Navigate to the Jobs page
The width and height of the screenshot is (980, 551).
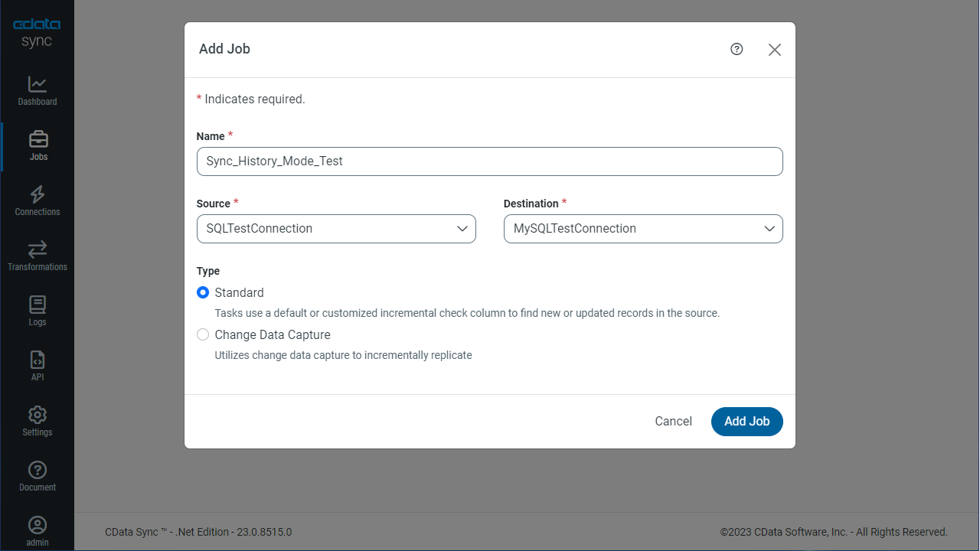coord(37,145)
